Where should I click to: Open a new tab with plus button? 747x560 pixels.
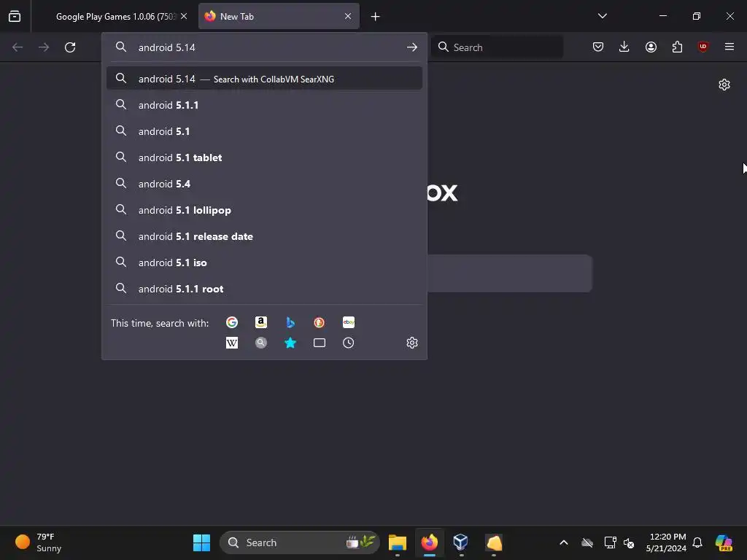point(376,17)
